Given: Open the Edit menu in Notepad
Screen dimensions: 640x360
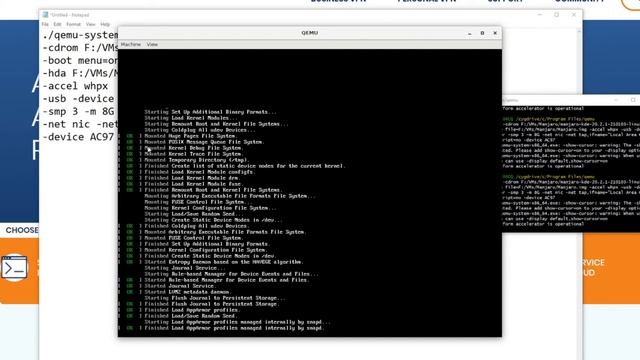Looking at the screenshot, I should 57,24.
